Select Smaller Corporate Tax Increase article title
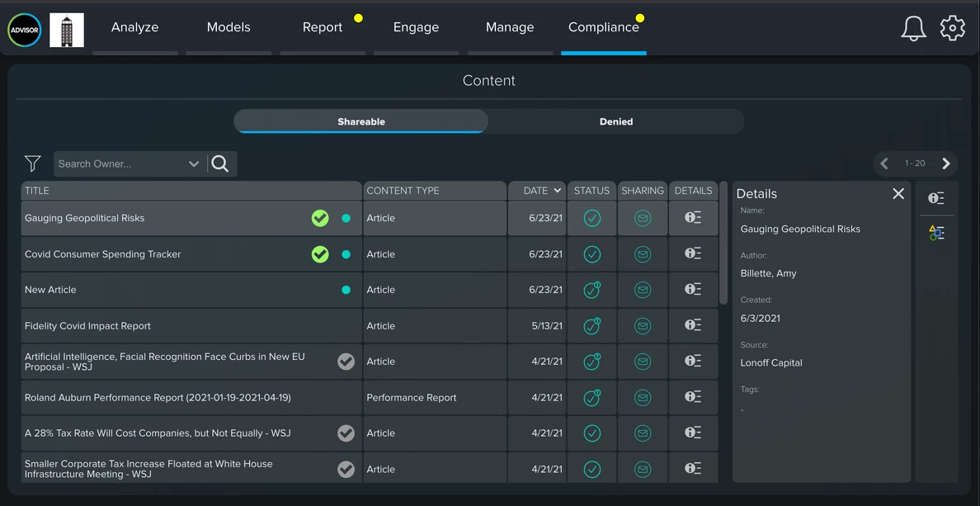The image size is (980, 506). click(x=148, y=469)
